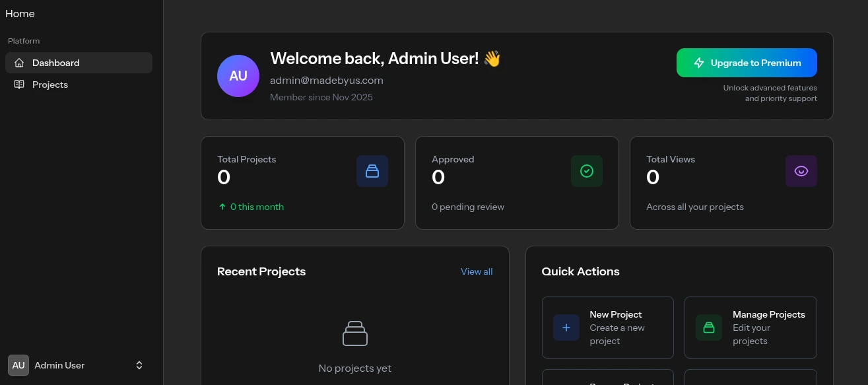
Task: Click the Total Views stat card
Action: (x=731, y=183)
